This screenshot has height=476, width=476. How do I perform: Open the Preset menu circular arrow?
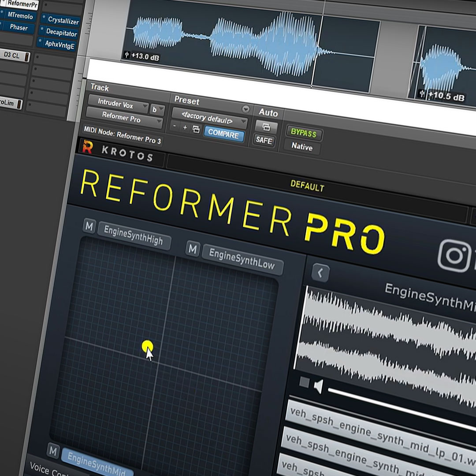point(245,109)
